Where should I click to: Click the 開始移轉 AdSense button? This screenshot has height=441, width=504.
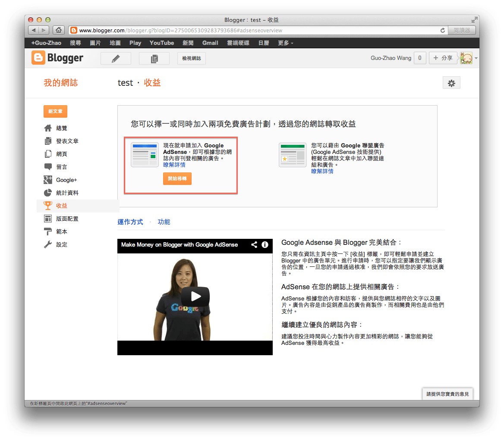[x=177, y=178]
